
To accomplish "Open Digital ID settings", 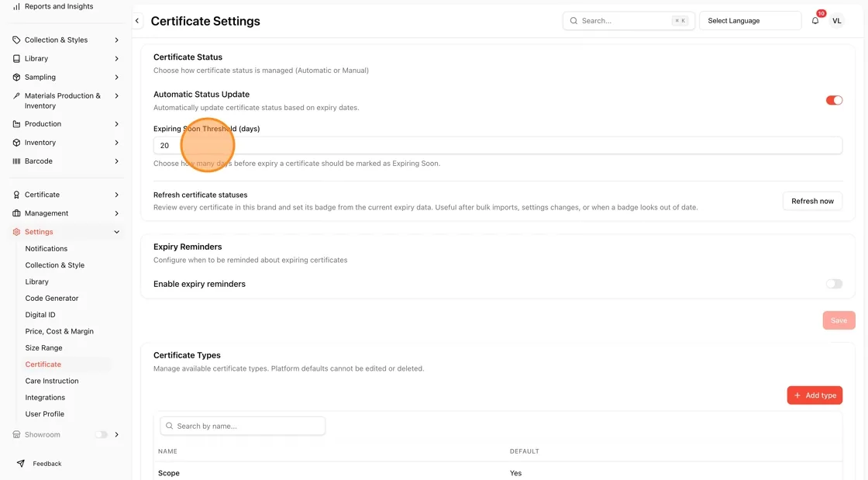I will pyautogui.click(x=40, y=315).
